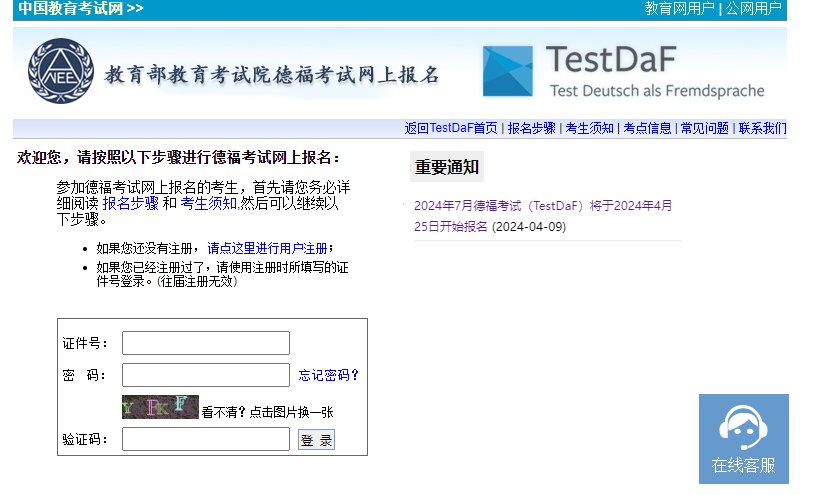Image resolution: width=813 pixels, height=495 pixels.
Task: Click the 登录 login button
Action: (x=316, y=440)
